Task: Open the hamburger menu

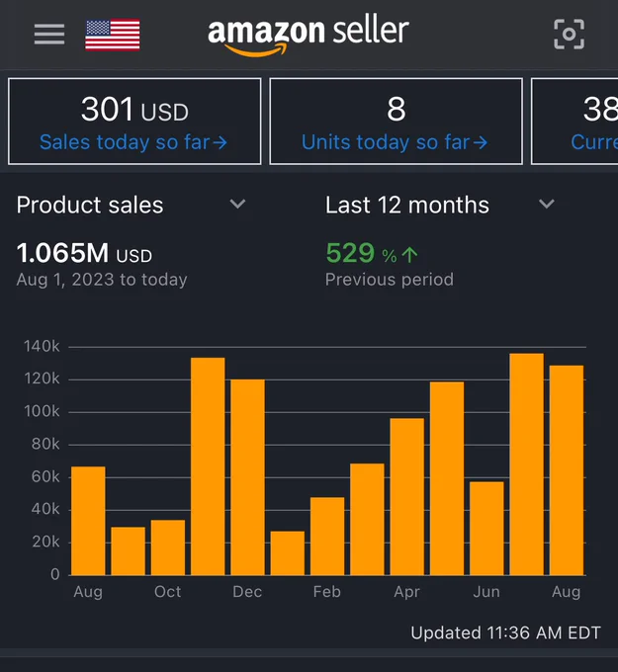Action: [49, 35]
